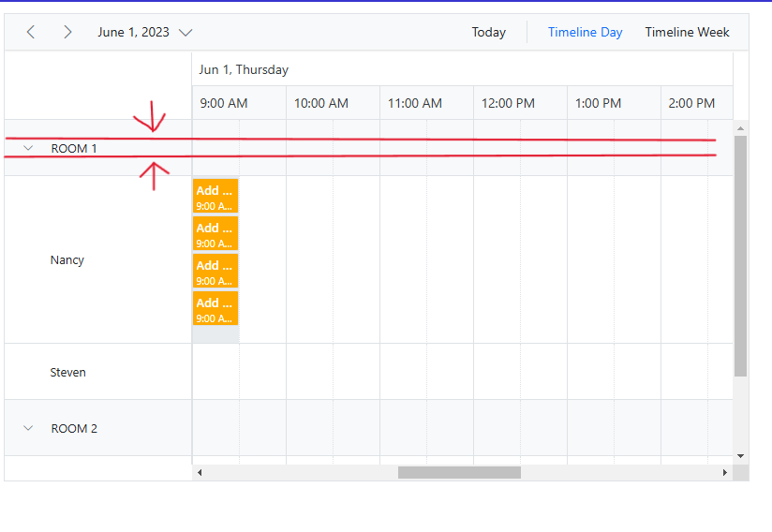Click the vertical scrollbar thumb
This screenshot has height=532, width=772.
741,255
